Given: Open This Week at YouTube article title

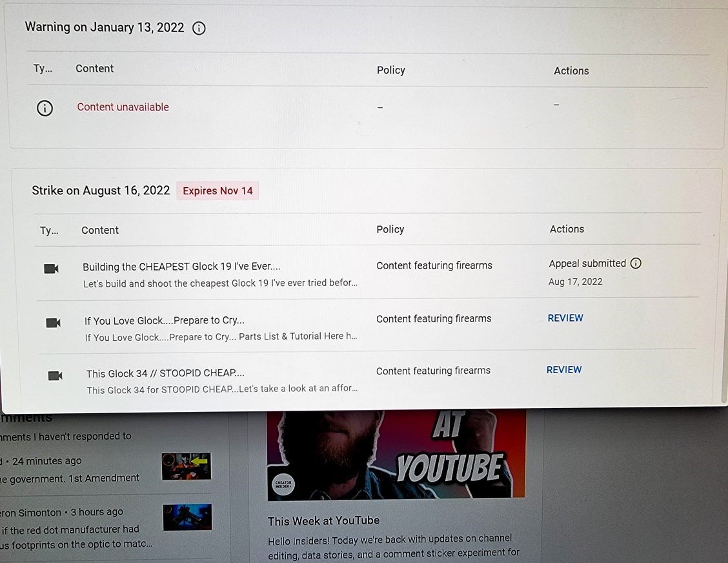Looking at the screenshot, I should coord(323,521).
